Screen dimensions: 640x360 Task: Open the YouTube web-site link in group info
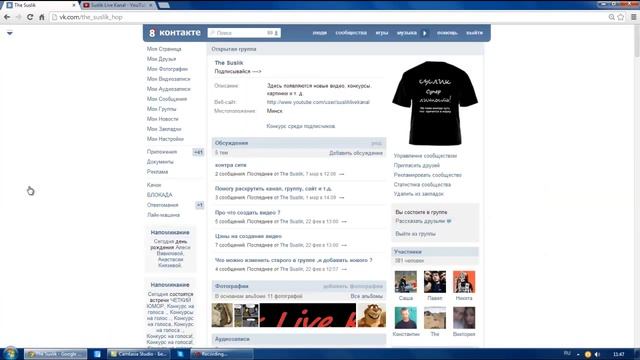pos(318,102)
